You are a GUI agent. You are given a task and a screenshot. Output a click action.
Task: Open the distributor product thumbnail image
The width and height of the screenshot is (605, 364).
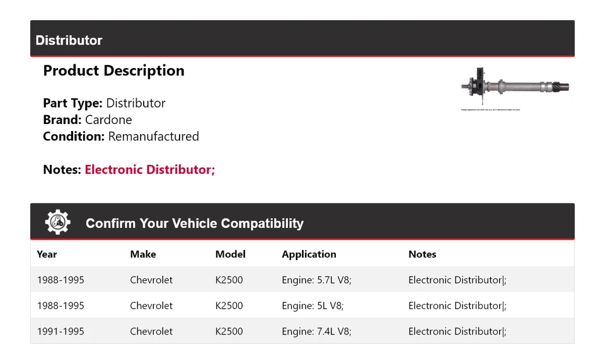pyautogui.click(x=516, y=87)
